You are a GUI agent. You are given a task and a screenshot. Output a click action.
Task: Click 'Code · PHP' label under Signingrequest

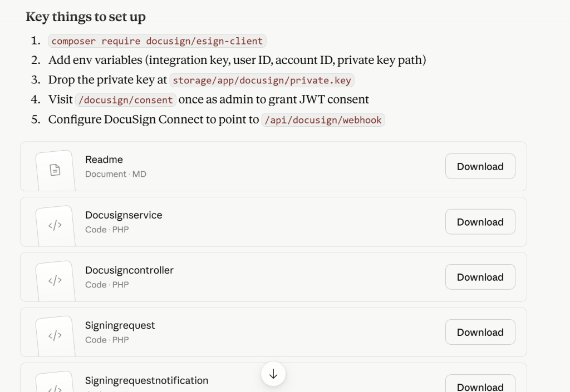tap(107, 340)
